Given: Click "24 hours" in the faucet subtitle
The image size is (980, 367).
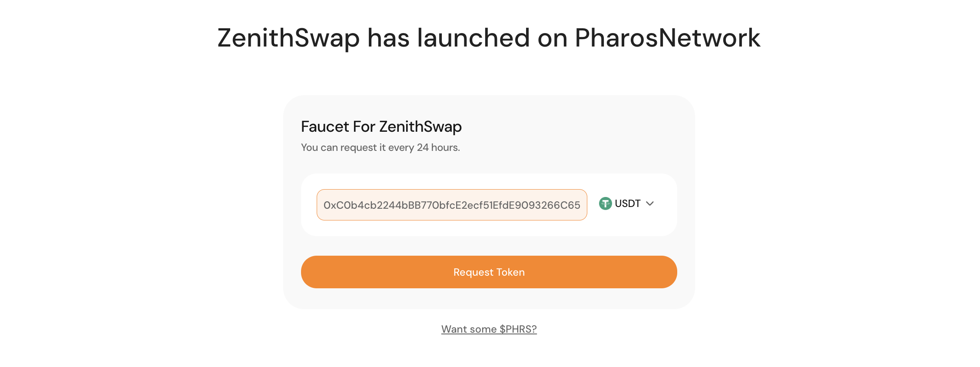Looking at the screenshot, I should tap(438, 147).
